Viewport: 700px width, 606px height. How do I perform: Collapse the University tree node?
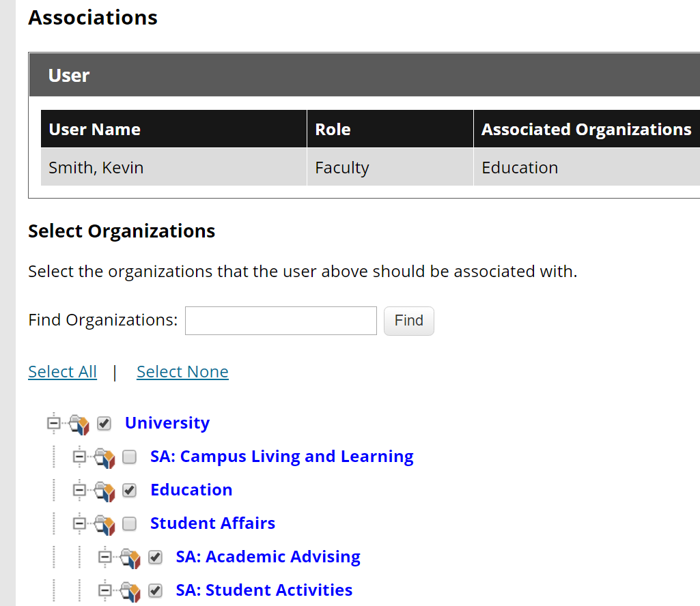click(x=53, y=422)
